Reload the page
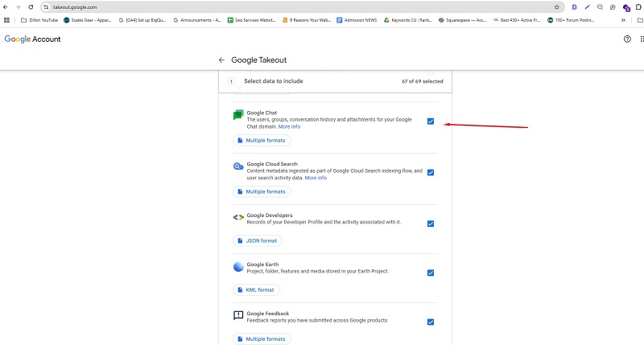This screenshot has height=345, width=644. [x=31, y=6]
